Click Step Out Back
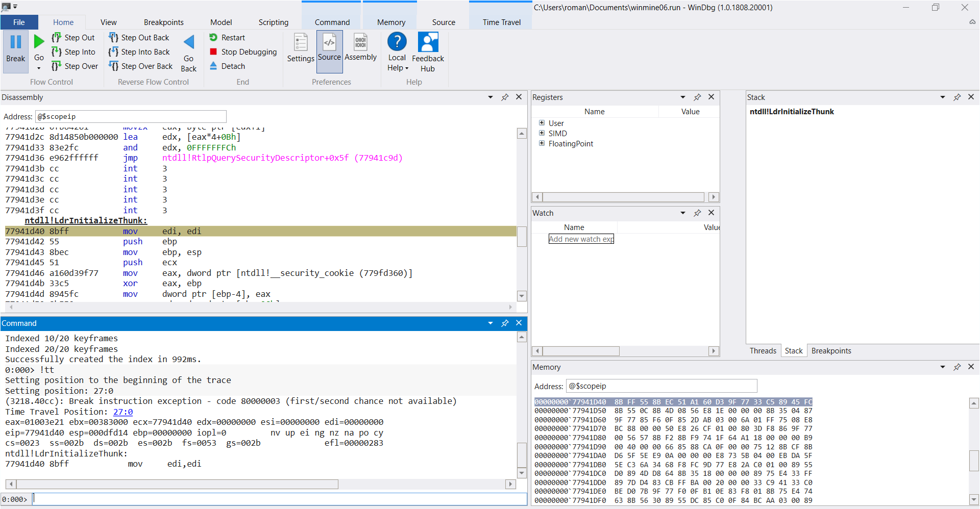Screen dimensions: 980x509 coord(139,37)
